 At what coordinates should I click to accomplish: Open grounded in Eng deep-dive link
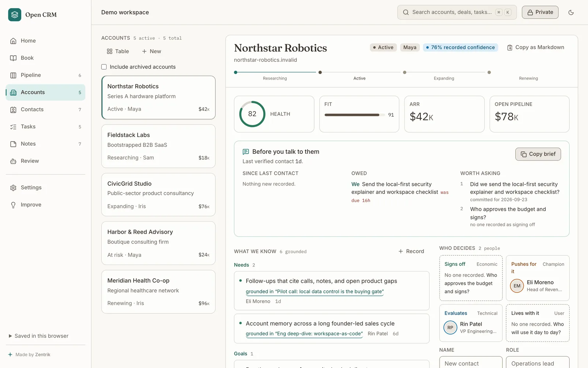click(x=304, y=334)
